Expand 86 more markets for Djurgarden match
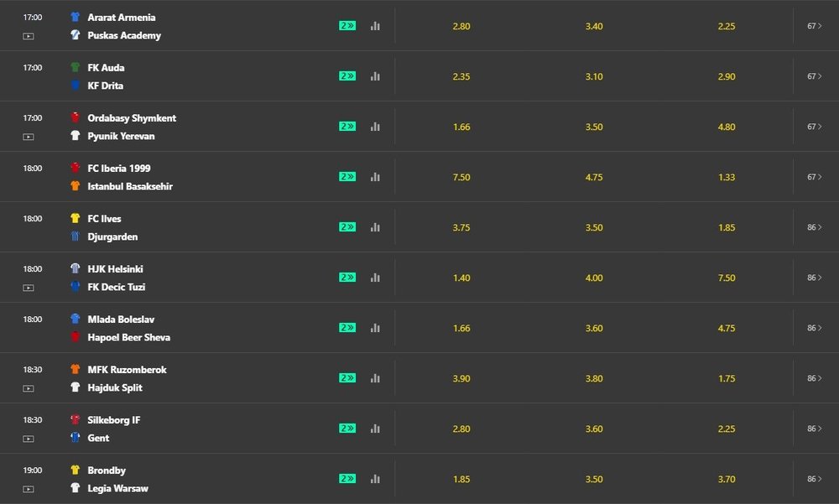The width and height of the screenshot is (839, 504). click(815, 227)
